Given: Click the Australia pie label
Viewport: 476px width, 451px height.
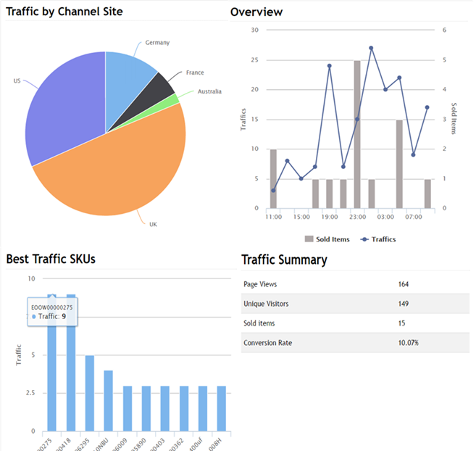Looking at the screenshot, I should 209,91.
